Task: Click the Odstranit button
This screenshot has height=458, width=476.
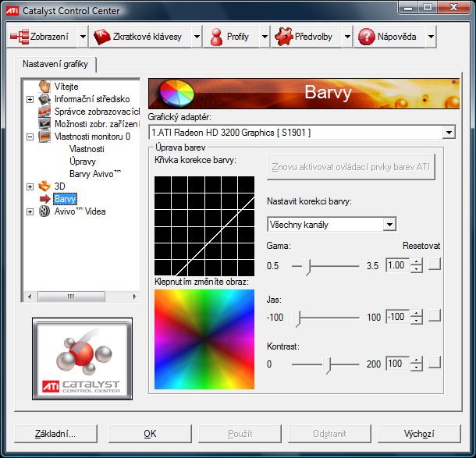Action: [x=329, y=433]
